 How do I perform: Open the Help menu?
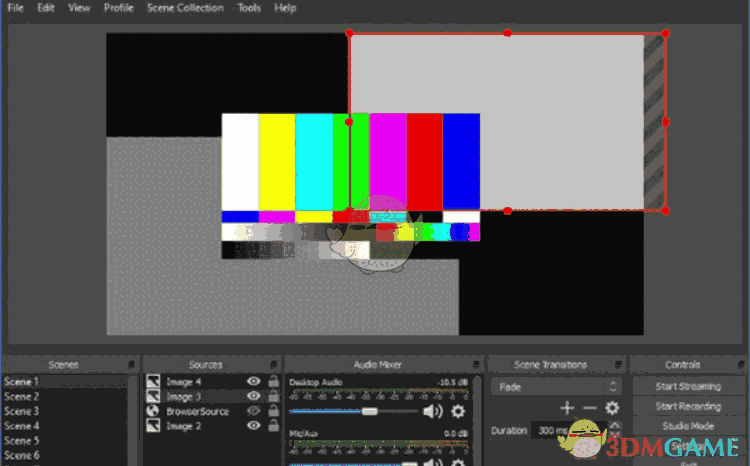click(285, 8)
